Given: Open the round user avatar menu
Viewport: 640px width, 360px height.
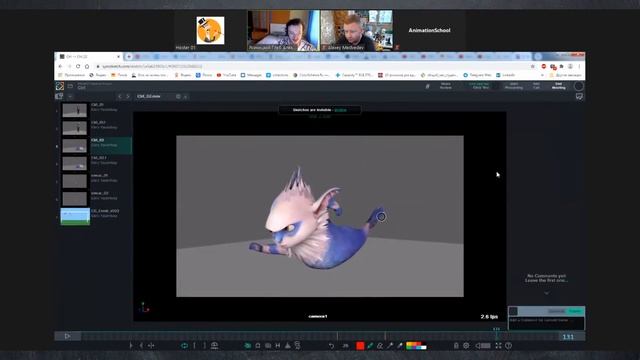Looking at the screenshot, I should point(579,86).
